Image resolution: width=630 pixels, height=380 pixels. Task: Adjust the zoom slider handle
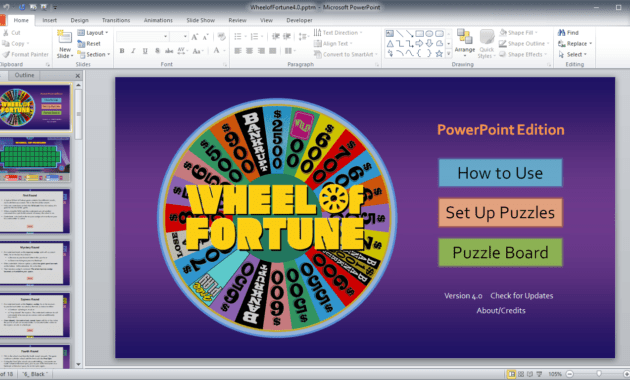click(599, 374)
